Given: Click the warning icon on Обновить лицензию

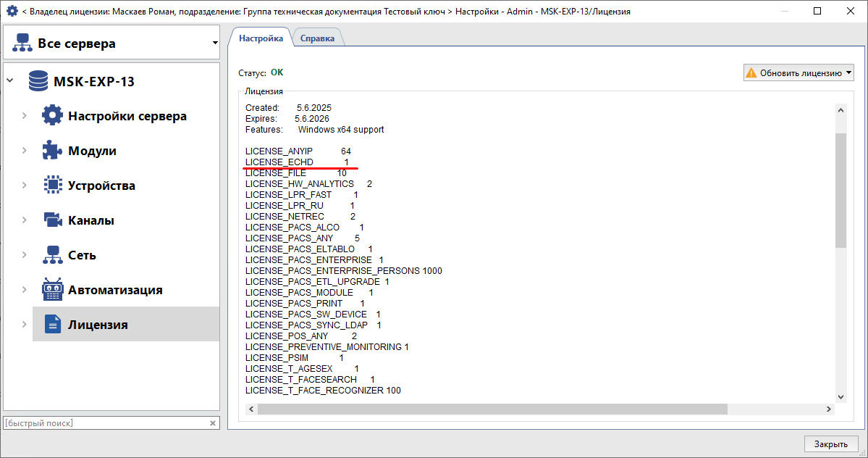Looking at the screenshot, I should 751,73.
